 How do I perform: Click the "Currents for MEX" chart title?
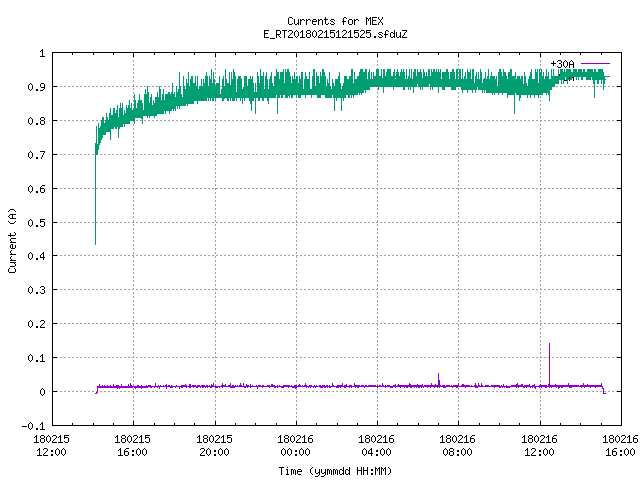pos(335,21)
